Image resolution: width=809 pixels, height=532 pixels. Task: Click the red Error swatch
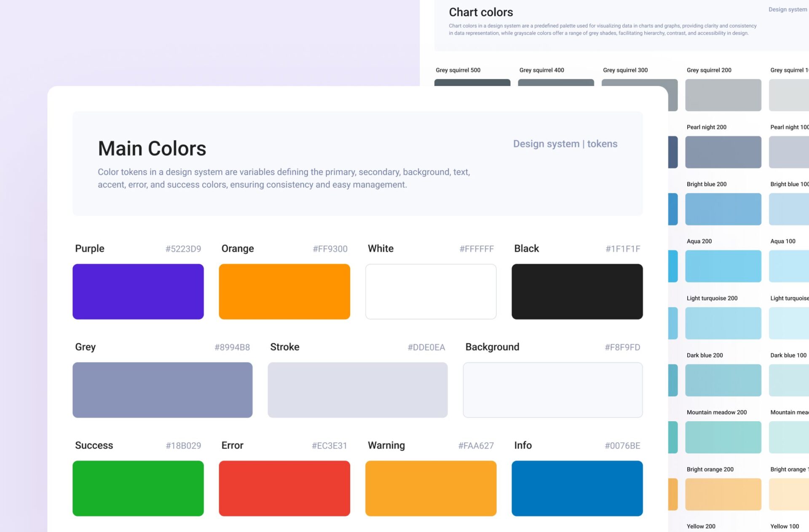284,488
